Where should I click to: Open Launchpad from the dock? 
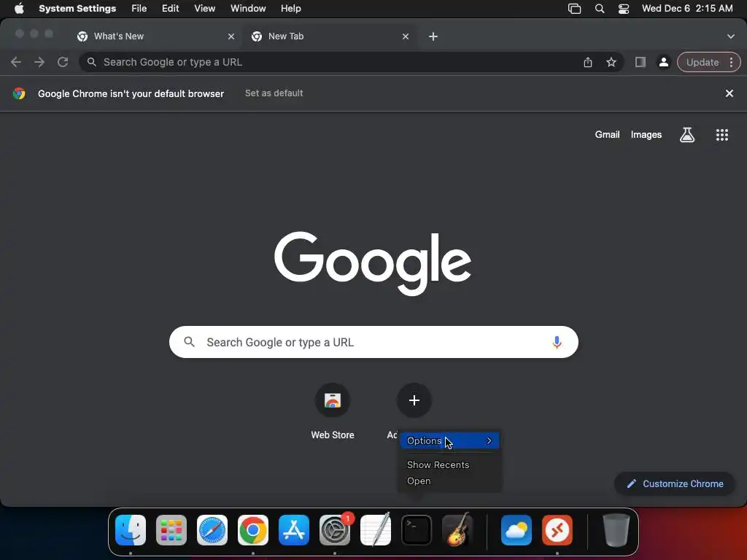pyautogui.click(x=171, y=530)
